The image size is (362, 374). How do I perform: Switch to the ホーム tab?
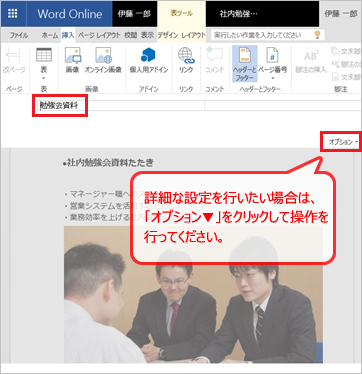pos(50,35)
